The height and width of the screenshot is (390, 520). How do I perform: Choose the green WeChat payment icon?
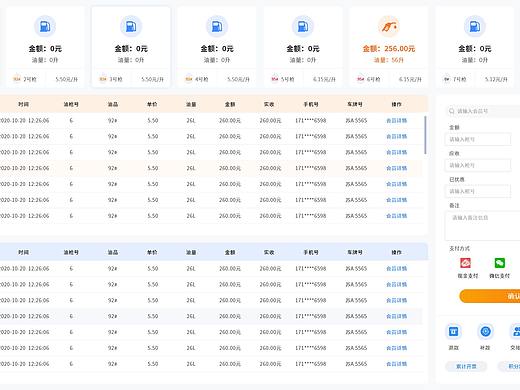[x=499, y=263]
